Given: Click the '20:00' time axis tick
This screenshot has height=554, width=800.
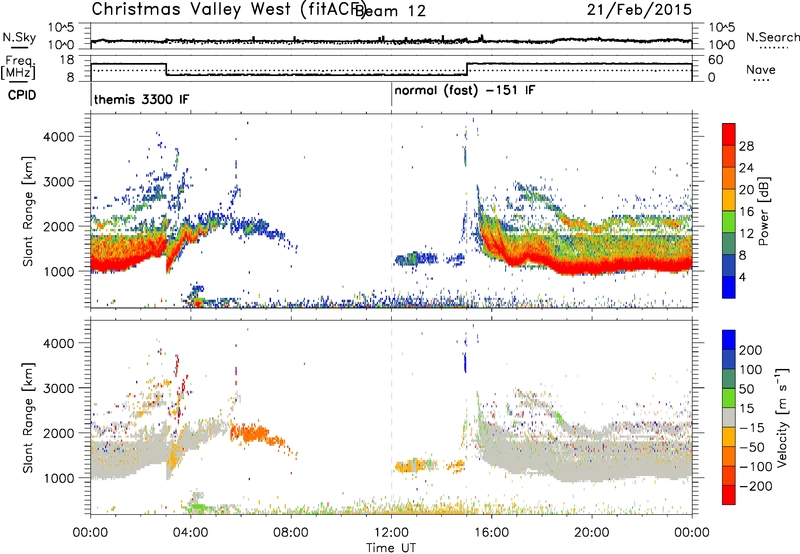Looking at the screenshot, I should coord(592,533).
